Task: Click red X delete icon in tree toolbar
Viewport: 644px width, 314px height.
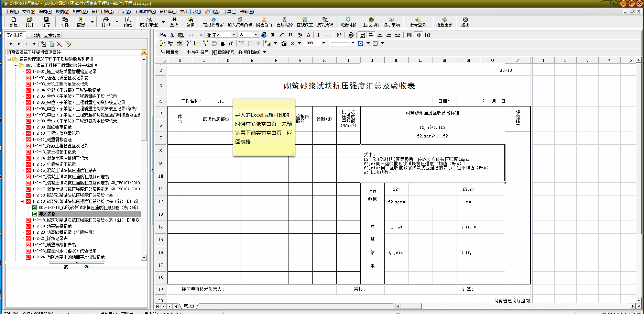Action: (59, 44)
